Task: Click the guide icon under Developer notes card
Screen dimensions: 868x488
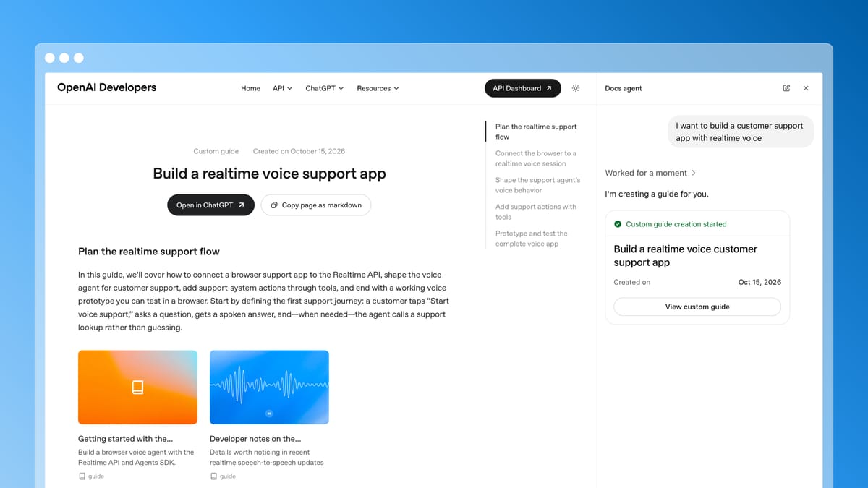Action: click(213, 476)
